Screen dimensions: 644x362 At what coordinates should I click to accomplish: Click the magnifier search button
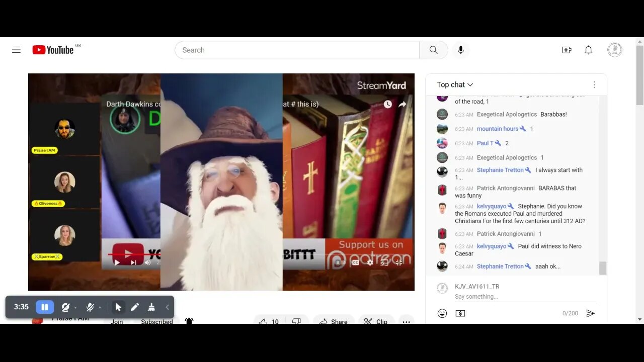[433, 50]
